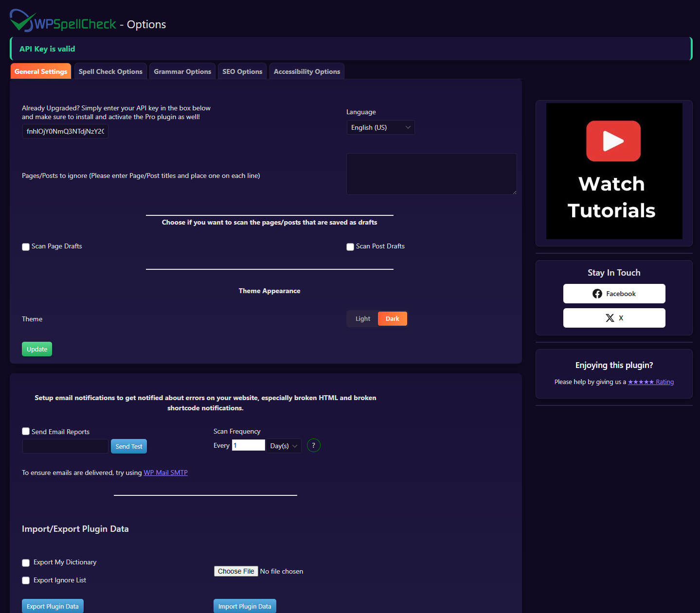Tick Export Ignore List checkbox
The width and height of the screenshot is (700, 613).
pos(26,580)
